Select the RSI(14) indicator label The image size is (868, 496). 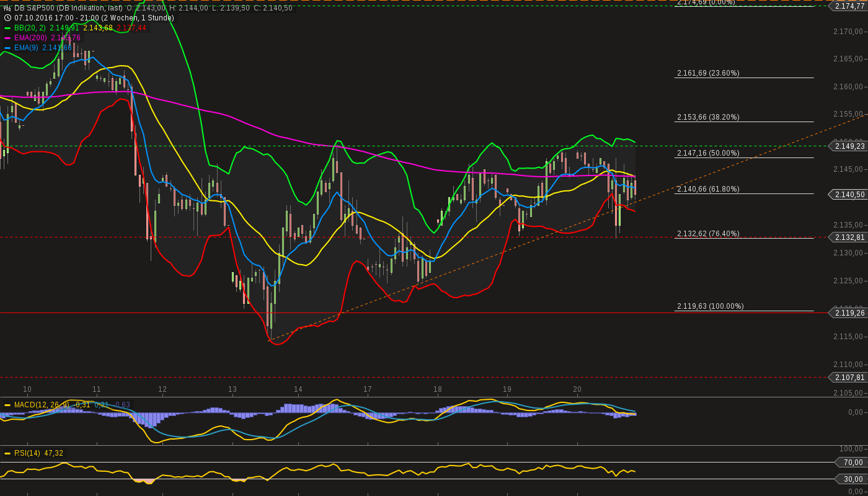27,453
